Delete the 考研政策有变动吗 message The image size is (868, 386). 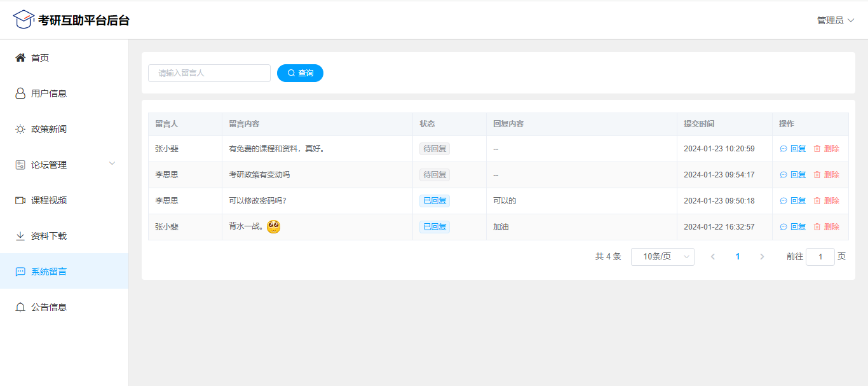coord(826,175)
